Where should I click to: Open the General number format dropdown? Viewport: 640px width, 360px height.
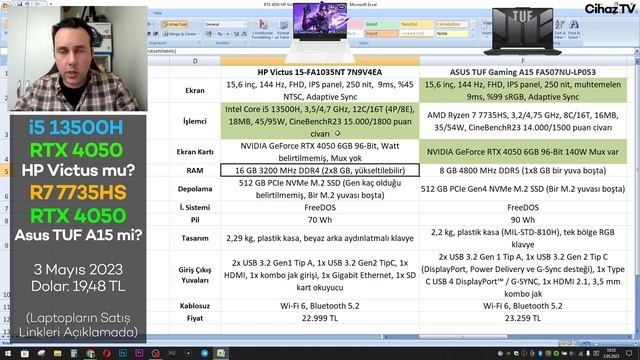coord(225,24)
